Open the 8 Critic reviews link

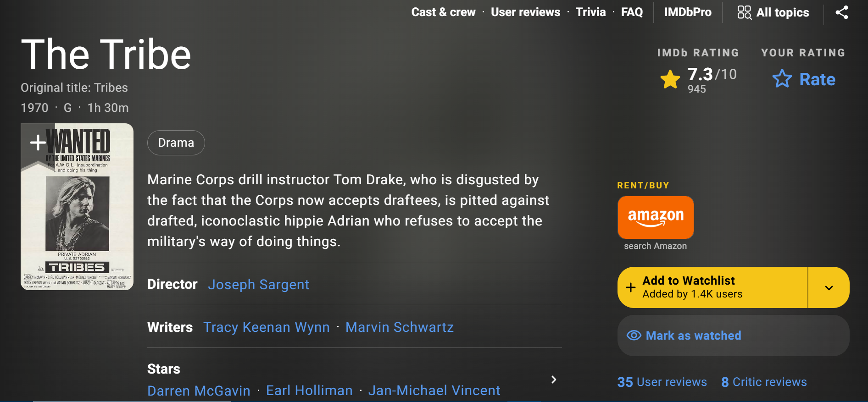tap(764, 382)
